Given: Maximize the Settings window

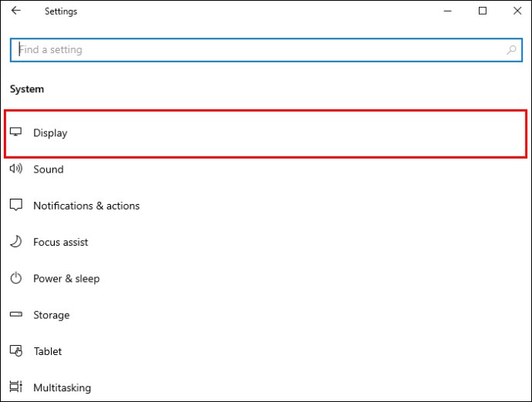Looking at the screenshot, I should 483,11.
